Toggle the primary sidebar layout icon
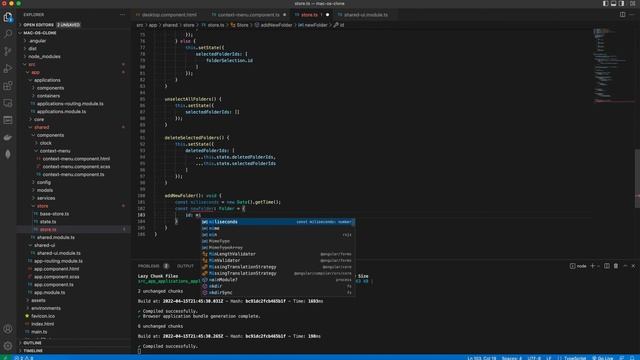This screenshot has width=640, height=360. pyautogui.click(x=605, y=3)
